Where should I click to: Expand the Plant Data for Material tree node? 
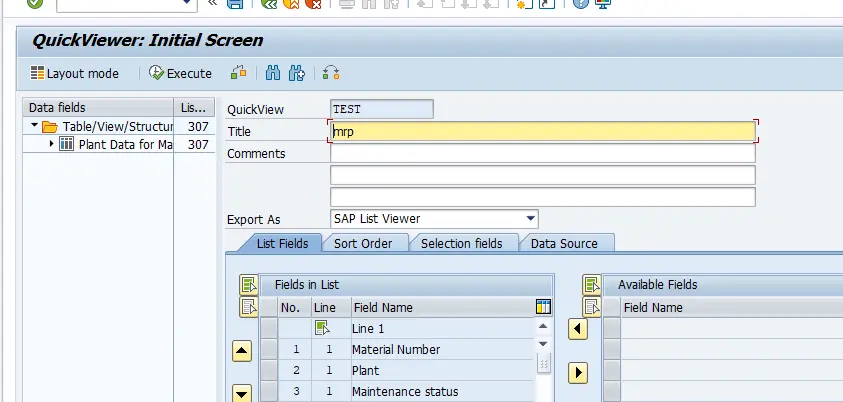(51, 145)
